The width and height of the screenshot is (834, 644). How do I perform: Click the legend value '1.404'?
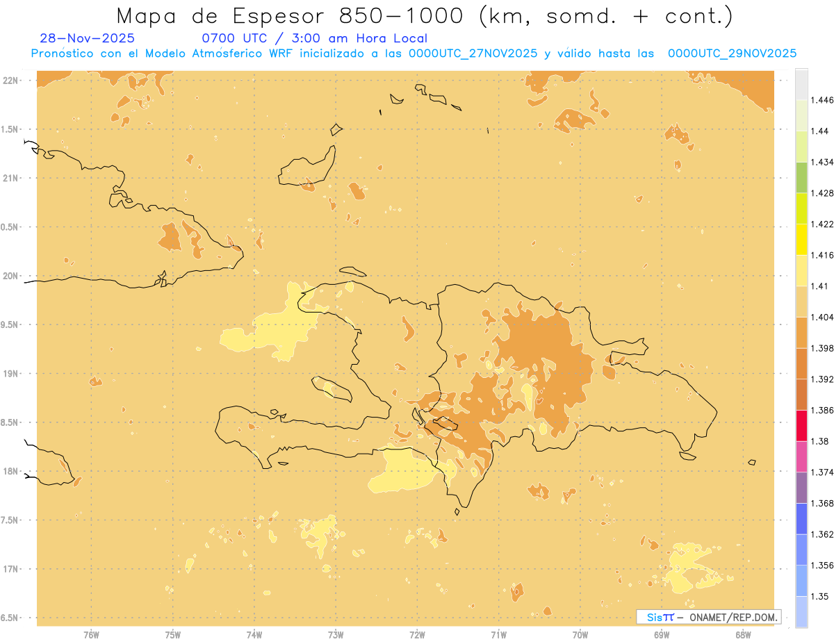(821, 317)
